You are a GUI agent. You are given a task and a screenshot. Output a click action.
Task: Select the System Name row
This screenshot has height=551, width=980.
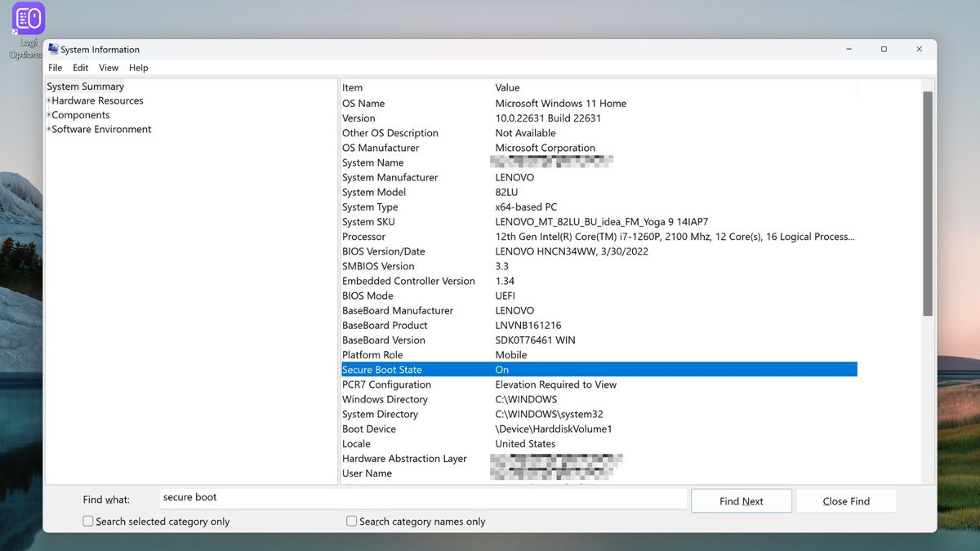pyautogui.click(x=599, y=162)
